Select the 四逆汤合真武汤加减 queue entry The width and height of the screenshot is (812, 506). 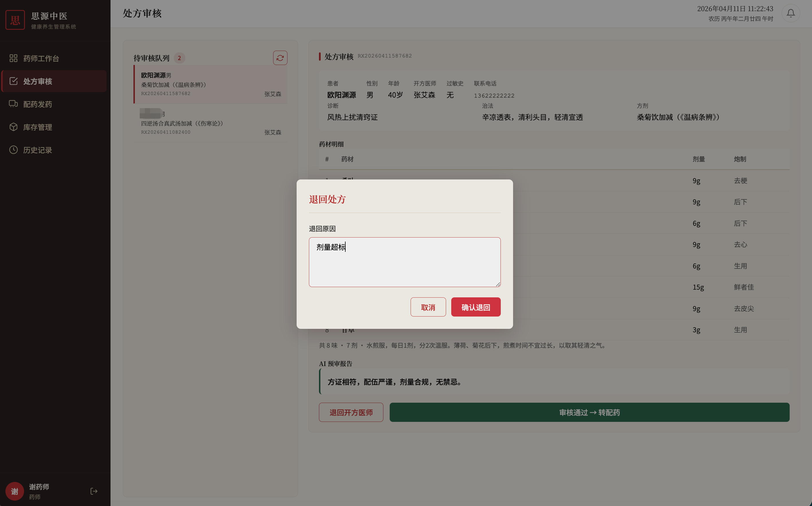coord(210,123)
